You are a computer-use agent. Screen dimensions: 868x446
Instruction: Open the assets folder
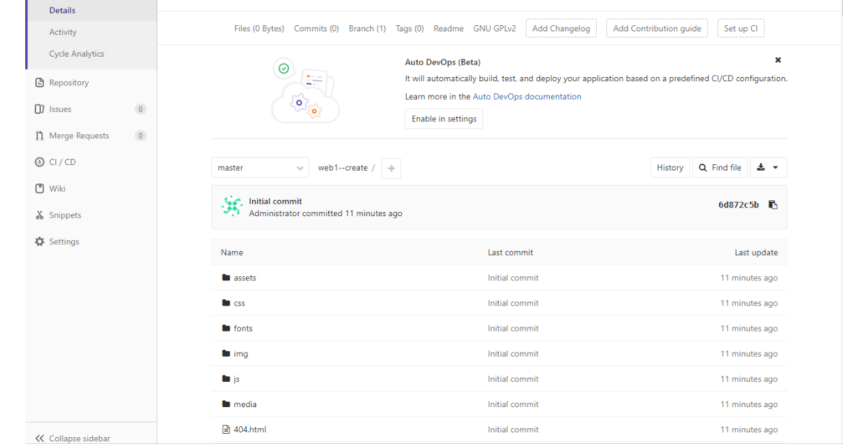245,278
